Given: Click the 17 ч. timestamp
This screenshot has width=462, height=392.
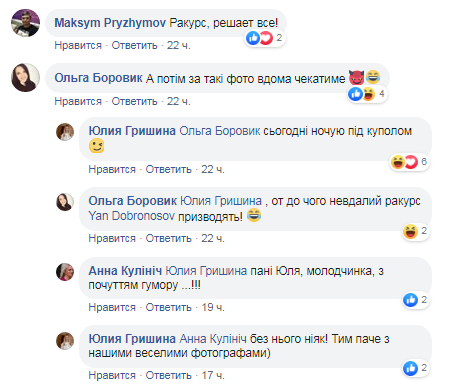Looking at the screenshot, I should pyautogui.click(x=213, y=375).
